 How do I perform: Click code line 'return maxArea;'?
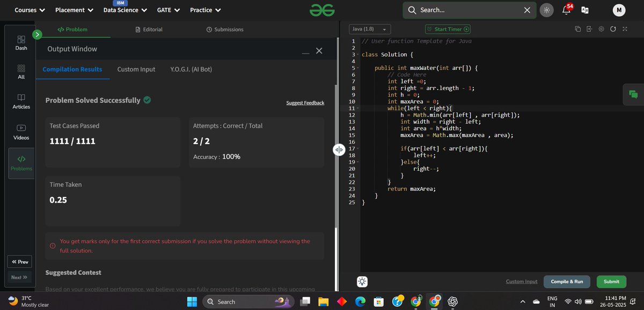click(x=412, y=189)
